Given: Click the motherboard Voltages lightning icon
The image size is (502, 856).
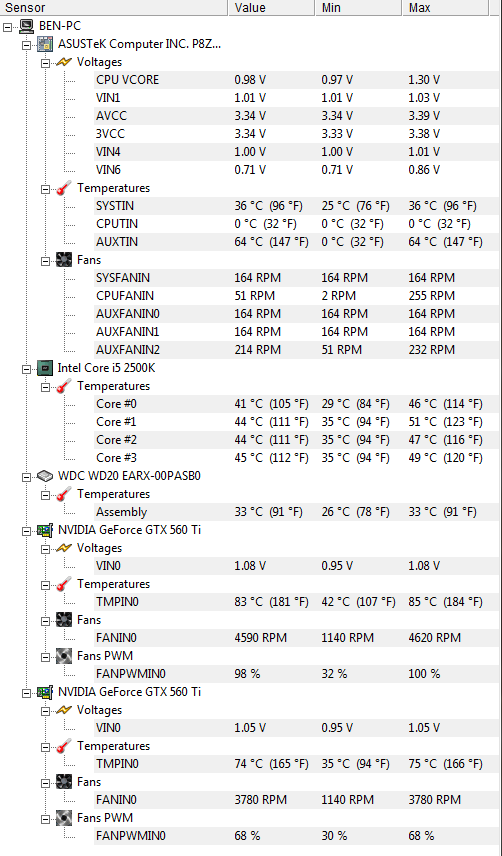Looking at the screenshot, I should pos(64,62).
